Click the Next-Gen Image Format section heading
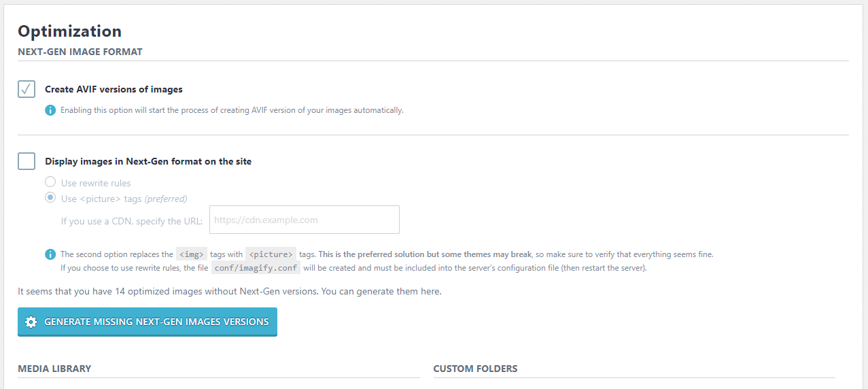This screenshot has height=389, width=868. (x=80, y=52)
